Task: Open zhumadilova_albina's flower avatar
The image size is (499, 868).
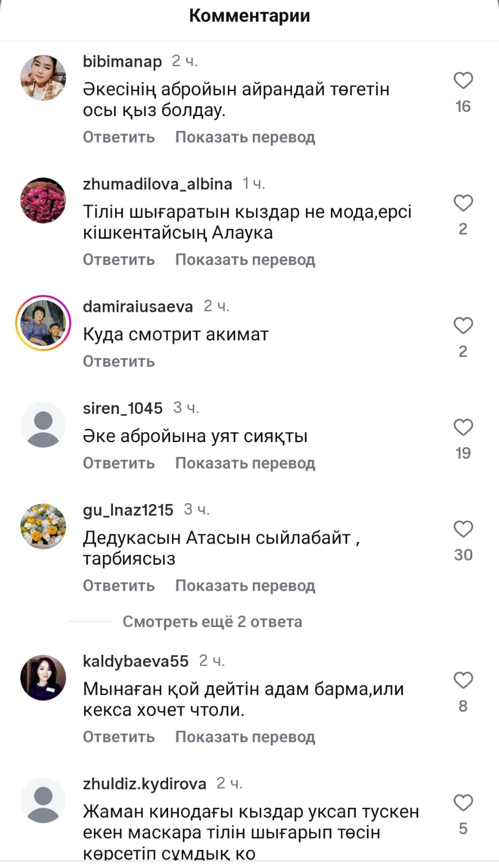Action: [43, 200]
